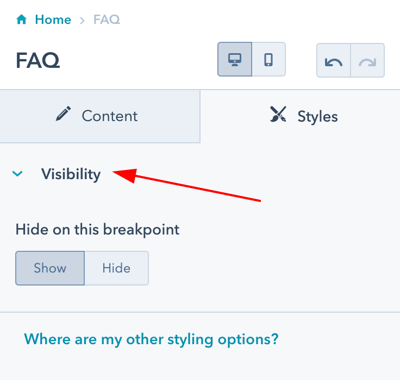400x380 pixels.
Task: Click the FAQ breadcrumb text
Action: (106, 20)
